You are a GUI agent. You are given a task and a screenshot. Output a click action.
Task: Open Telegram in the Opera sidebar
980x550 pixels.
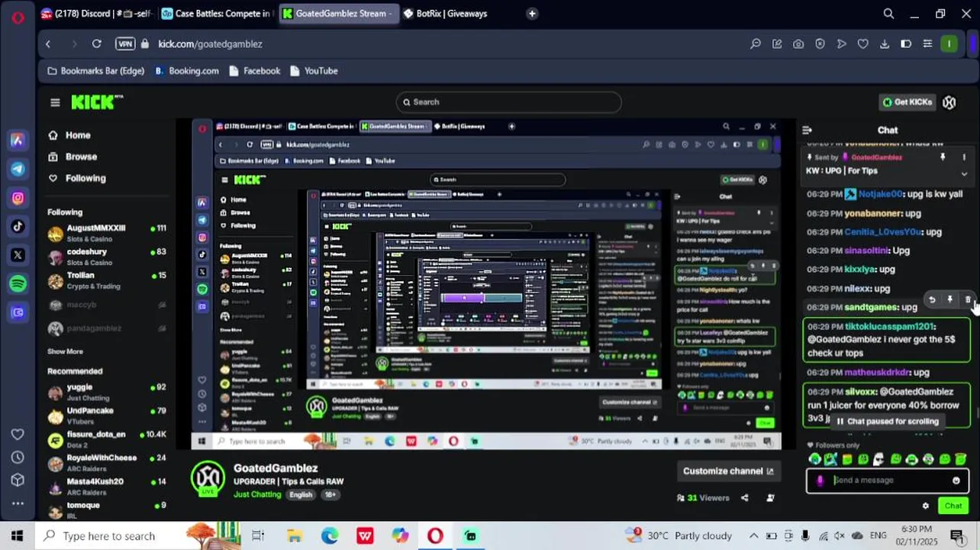point(18,169)
